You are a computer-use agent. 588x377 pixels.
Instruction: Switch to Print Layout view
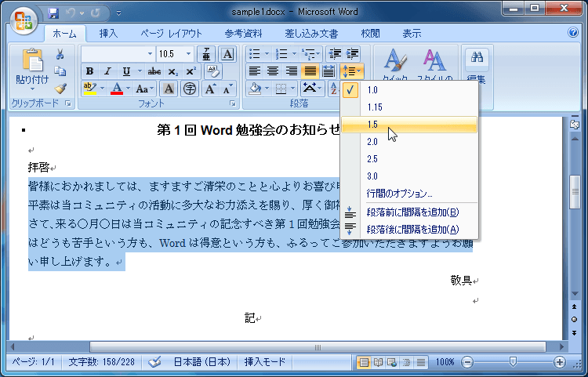pos(363,362)
